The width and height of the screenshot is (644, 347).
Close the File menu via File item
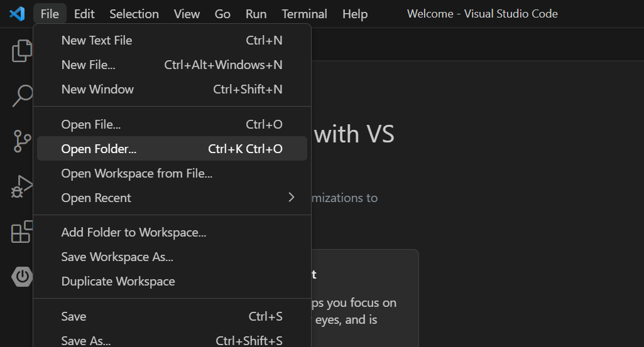coord(50,14)
